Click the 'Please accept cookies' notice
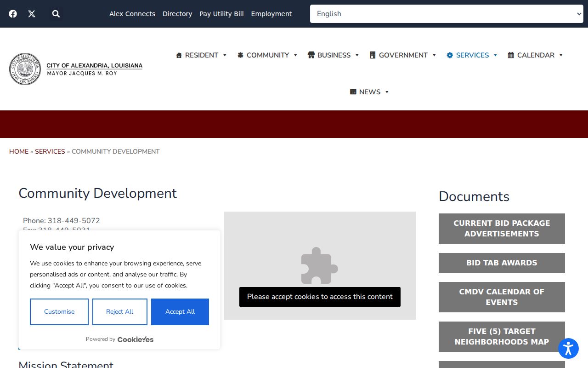Screen dimensions: 588x368 point(320,297)
